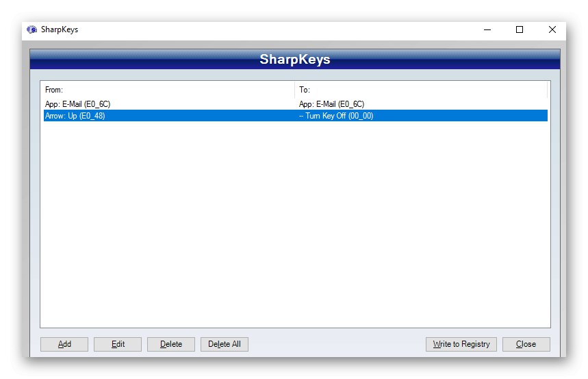Maximize the SharpKeys window

520,29
